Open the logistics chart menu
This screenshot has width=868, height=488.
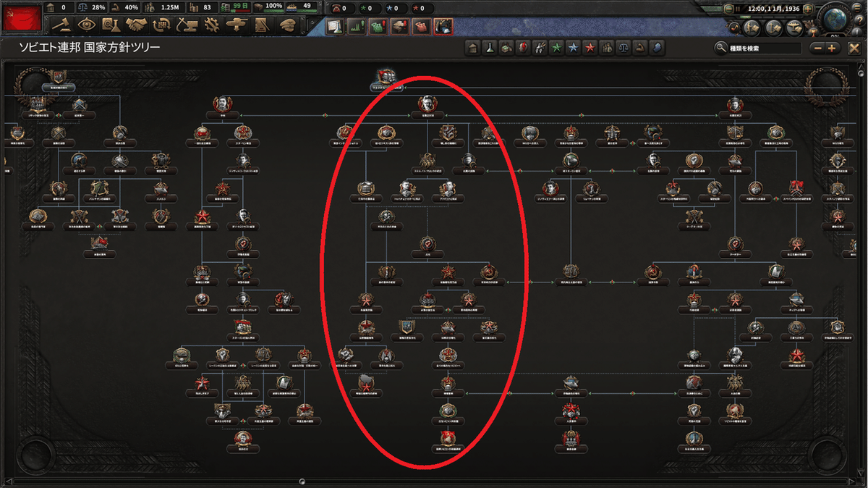point(264,24)
